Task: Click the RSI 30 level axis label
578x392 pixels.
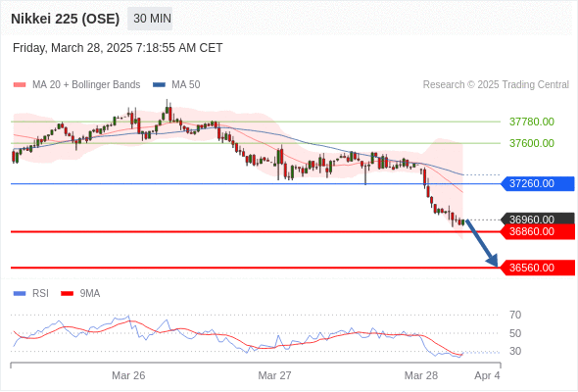Action: point(515,351)
